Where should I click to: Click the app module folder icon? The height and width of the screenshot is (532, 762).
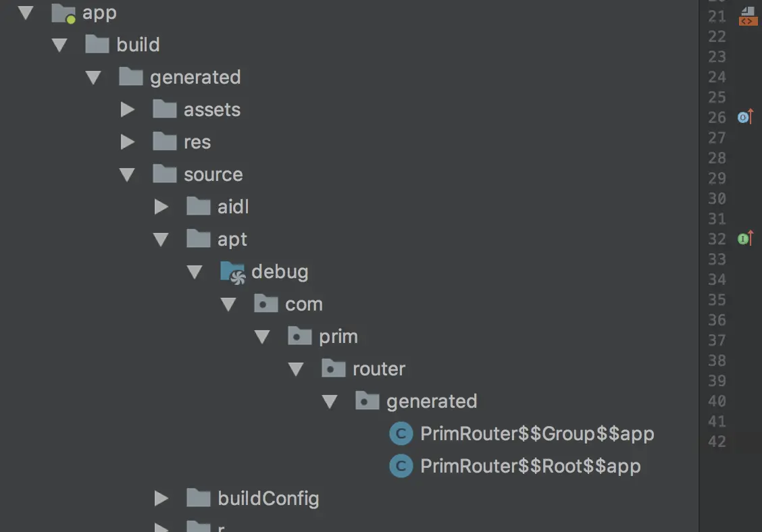tap(63, 14)
